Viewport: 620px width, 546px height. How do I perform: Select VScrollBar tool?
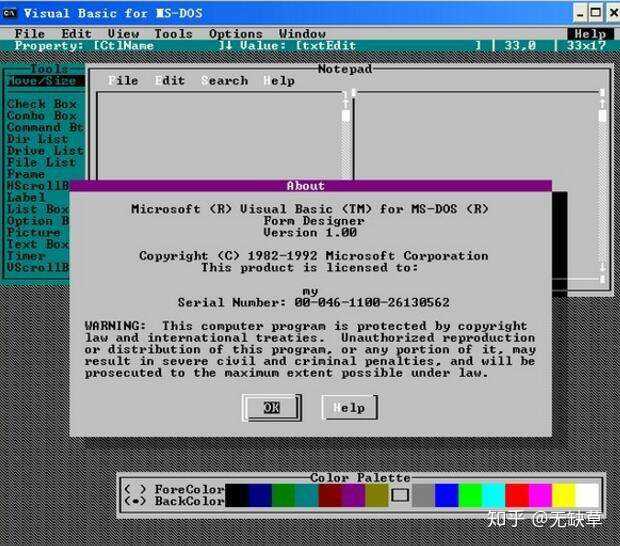click(38, 268)
